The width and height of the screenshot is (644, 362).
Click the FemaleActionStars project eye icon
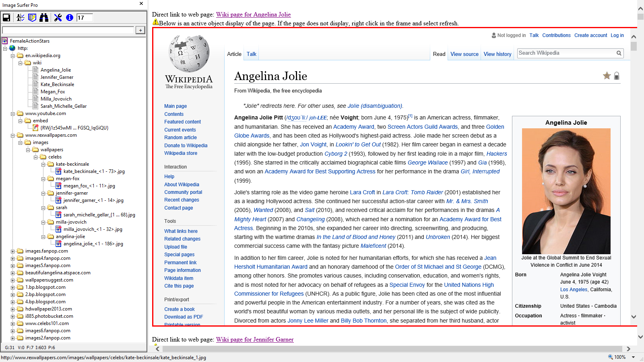(x=5, y=41)
